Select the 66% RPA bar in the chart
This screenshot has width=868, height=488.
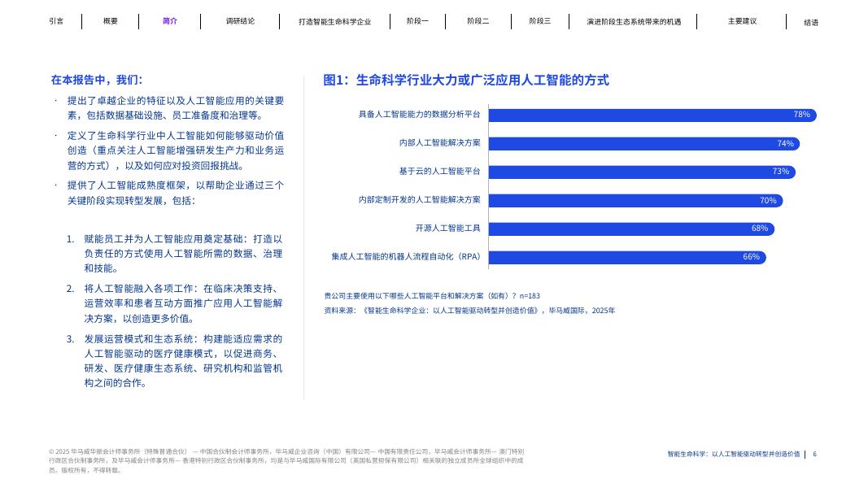[x=626, y=257]
